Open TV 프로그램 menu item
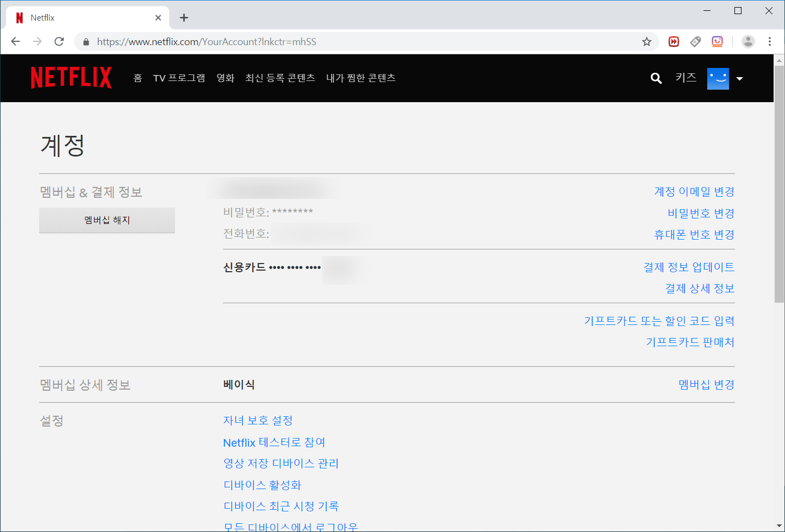Viewport: 785px width, 532px height. pyautogui.click(x=179, y=78)
